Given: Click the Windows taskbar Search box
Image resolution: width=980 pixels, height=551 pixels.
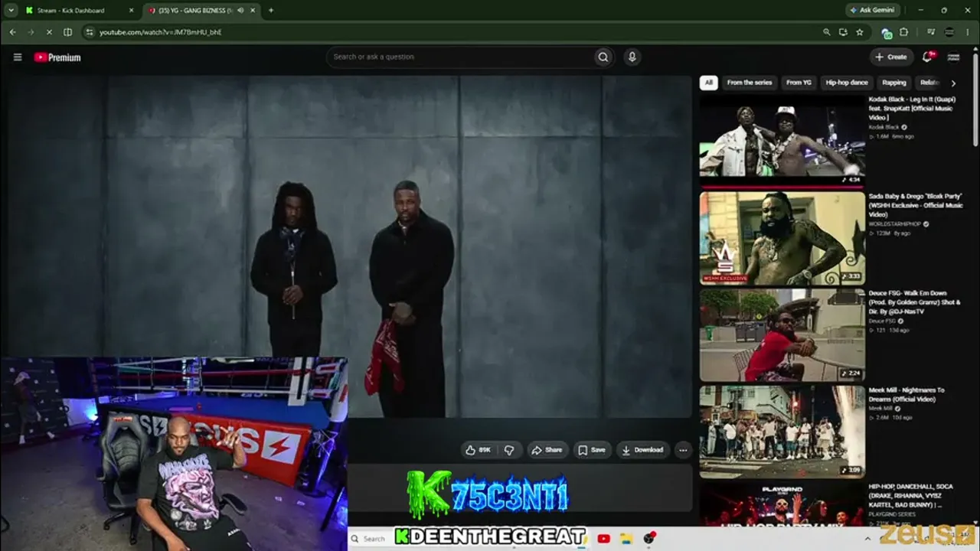Looking at the screenshot, I should tap(373, 539).
